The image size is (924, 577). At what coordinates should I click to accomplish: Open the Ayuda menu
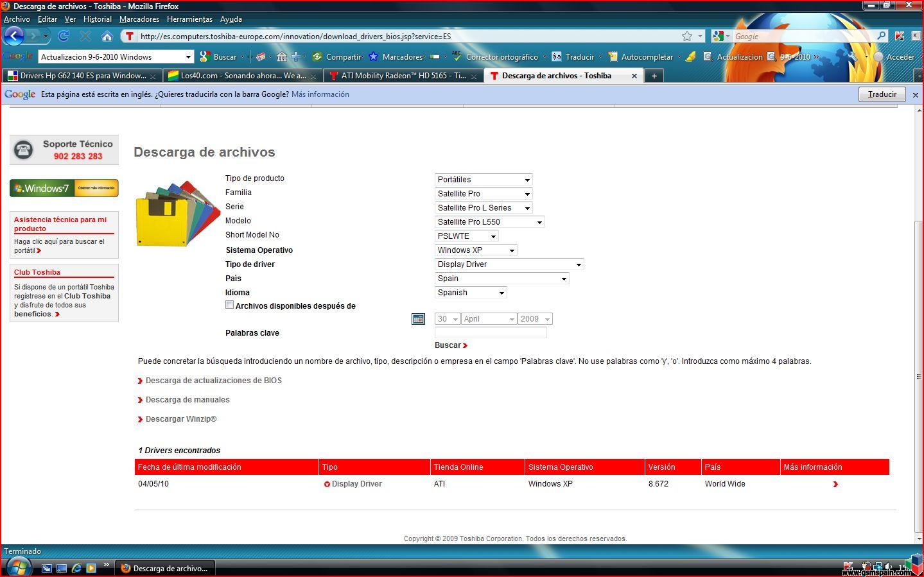(231, 19)
